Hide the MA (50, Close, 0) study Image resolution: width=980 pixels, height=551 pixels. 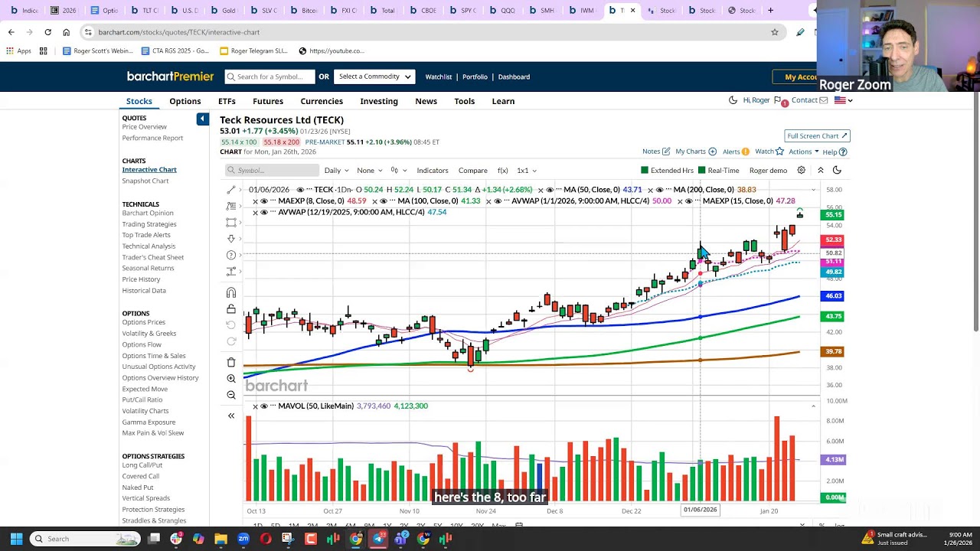(x=550, y=190)
